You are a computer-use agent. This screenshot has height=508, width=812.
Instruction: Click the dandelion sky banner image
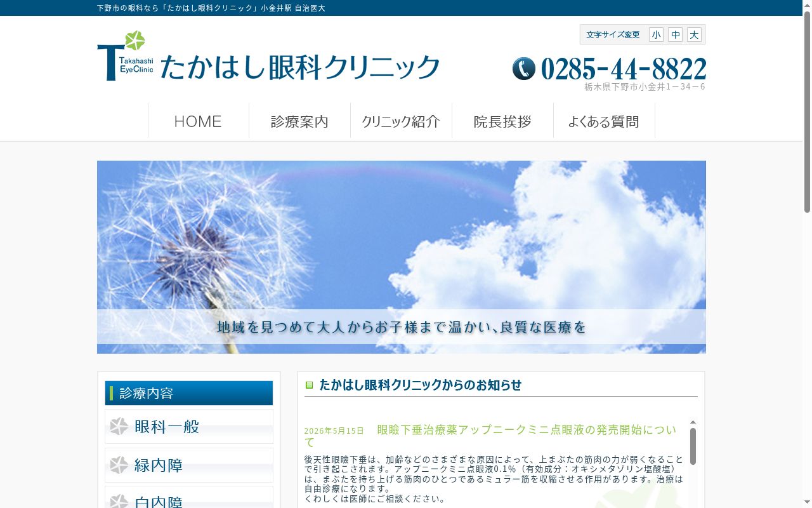pos(402,257)
